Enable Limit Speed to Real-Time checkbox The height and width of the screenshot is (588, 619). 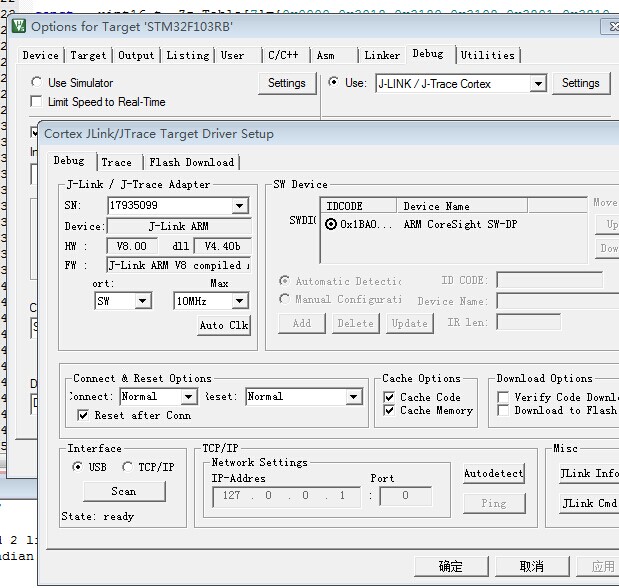click(x=36, y=101)
